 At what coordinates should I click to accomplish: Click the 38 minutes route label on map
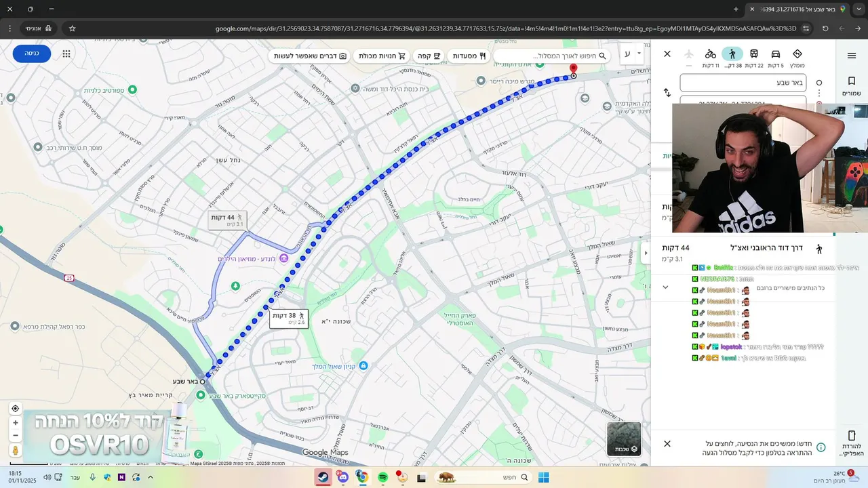point(289,318)
